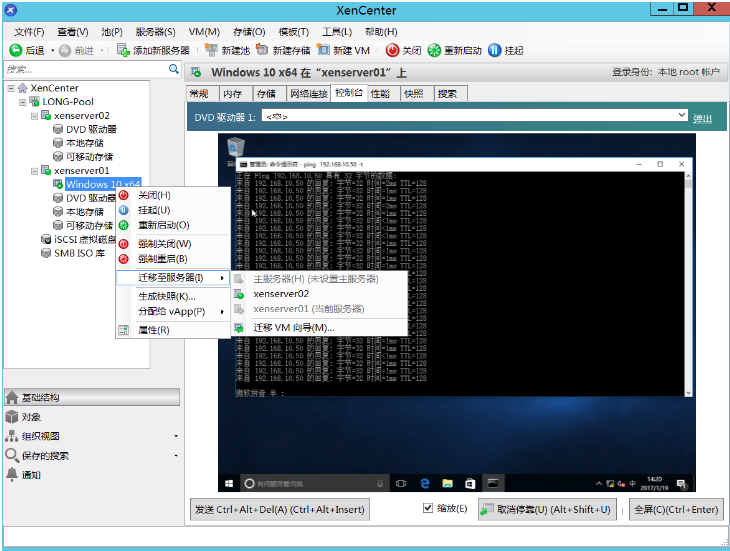
Task: Select the LONG-Pool pool icon in tree
Action: pos(34,101)
